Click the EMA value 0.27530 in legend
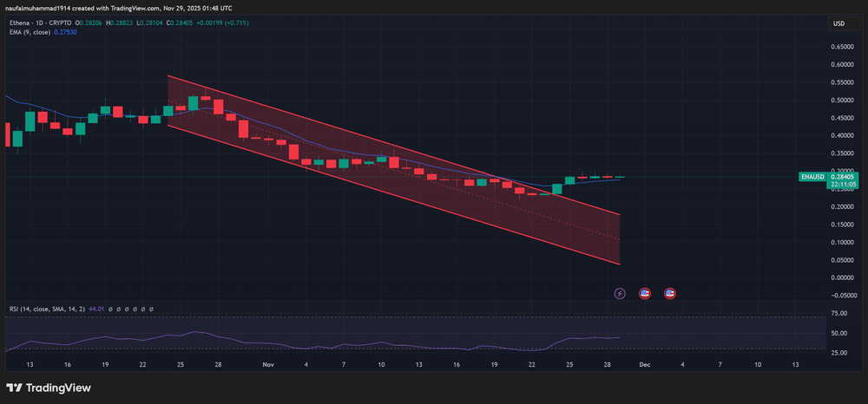 (65, 31)
